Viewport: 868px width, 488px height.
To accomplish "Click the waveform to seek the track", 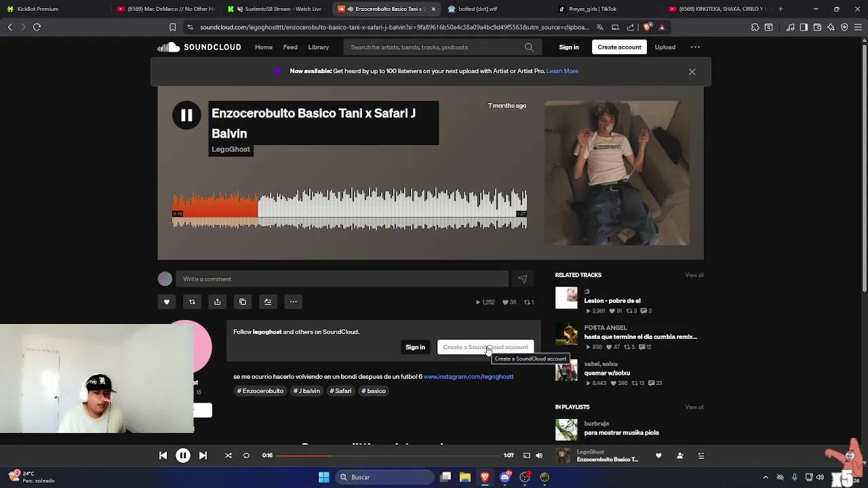I will (x=350, y=209).
